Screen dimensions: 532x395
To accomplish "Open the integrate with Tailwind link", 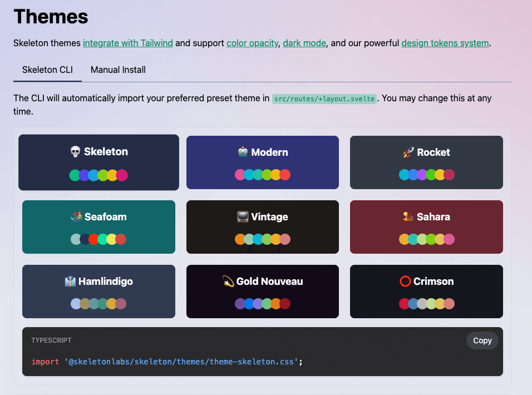I will 128,43.
